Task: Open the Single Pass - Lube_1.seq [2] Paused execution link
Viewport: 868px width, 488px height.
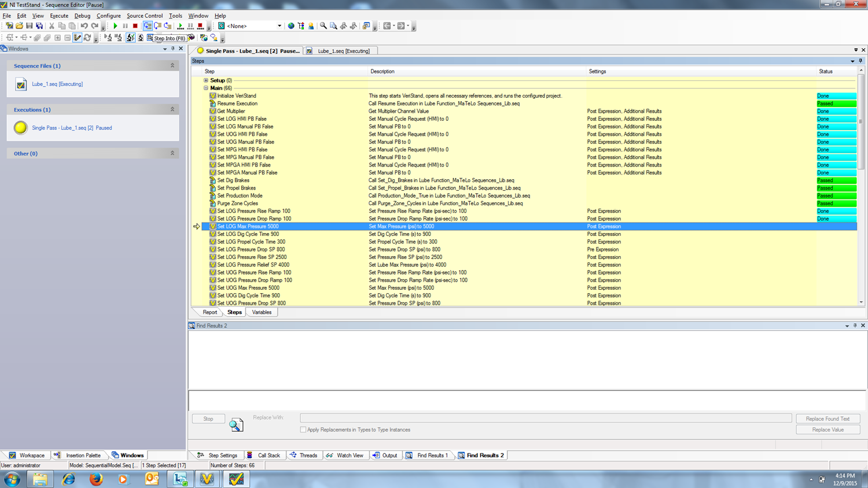Action: pyautogui.click(x=72, y=128)
